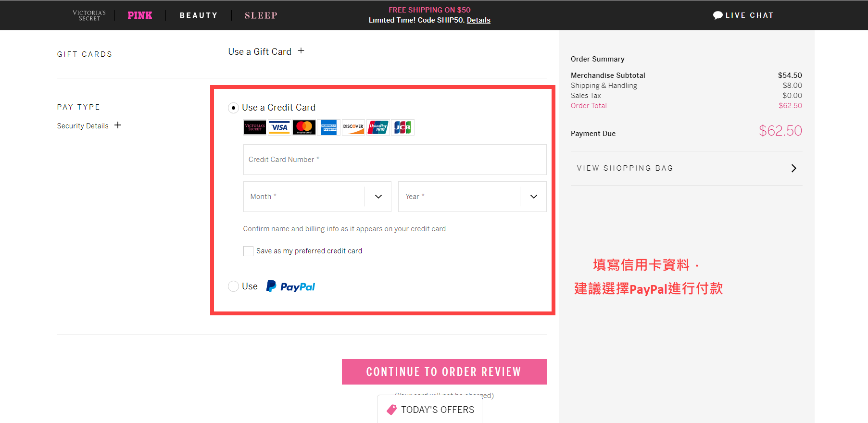The width and height of the screenshot is (868, 423).
Task: Check Save as my preferred credit card
Action: click(248, 251)
